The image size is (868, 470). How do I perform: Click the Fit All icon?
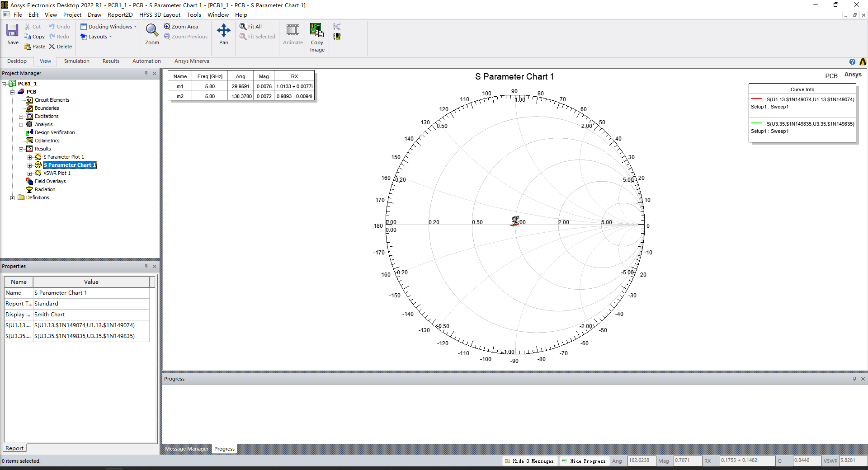243,27
